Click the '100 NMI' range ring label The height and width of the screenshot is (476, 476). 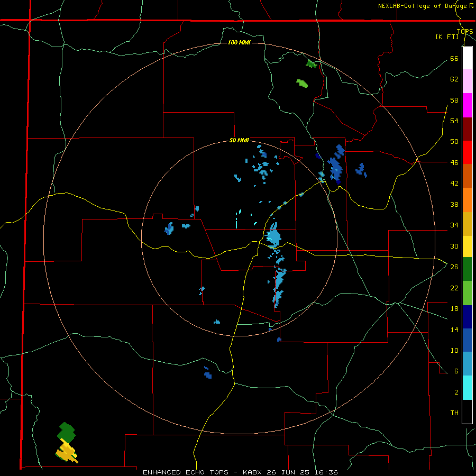(239, 42)
